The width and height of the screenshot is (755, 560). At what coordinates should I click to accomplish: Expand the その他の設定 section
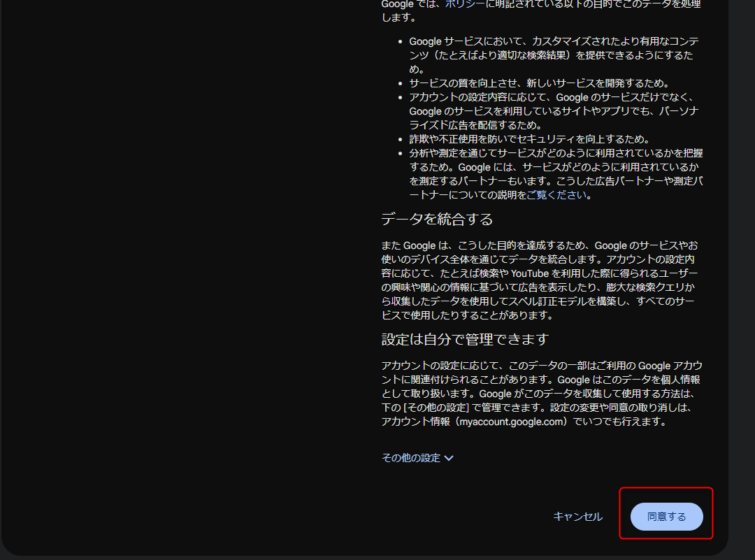[x=411, y=458]
